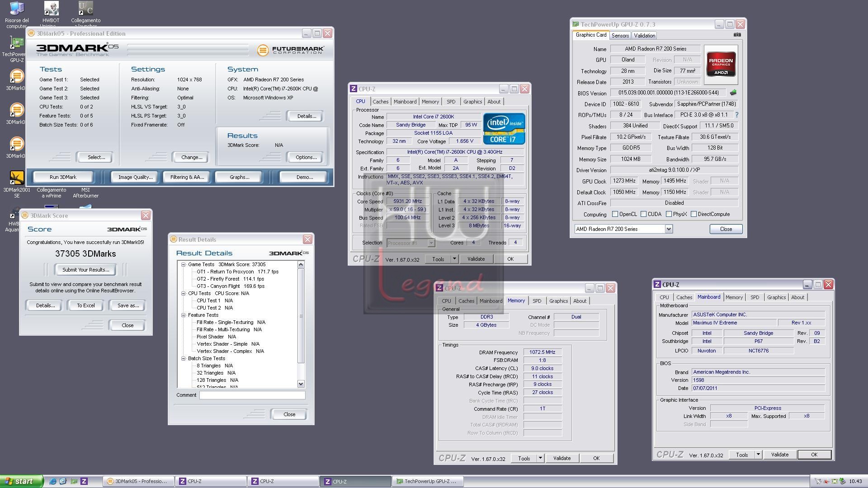The width and height of the screenshot is (868, 488).
Task: Click Close button in GPU-Z
Action: 726,229
